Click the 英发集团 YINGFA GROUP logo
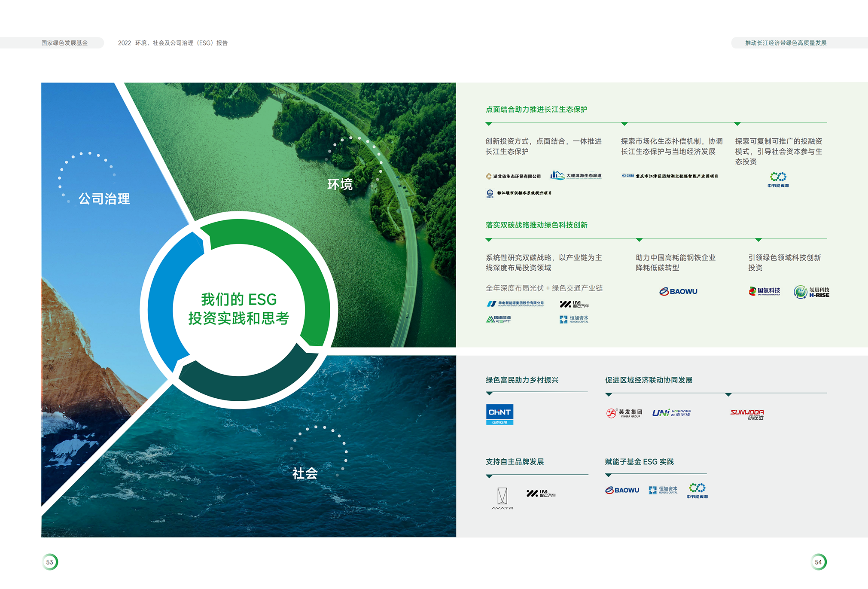 [624, 413]
